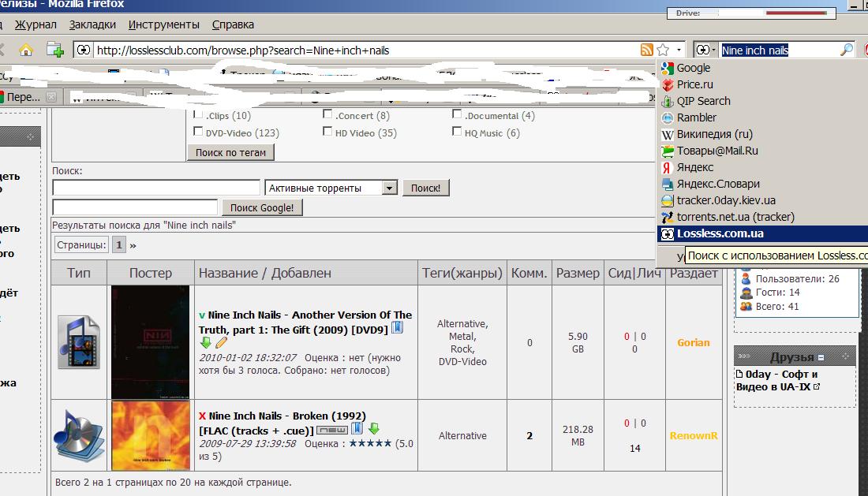The width and height of the screenshot is (868, 496).
Task: Click the move icon on left sidebar block
Action: coord(30,136)
